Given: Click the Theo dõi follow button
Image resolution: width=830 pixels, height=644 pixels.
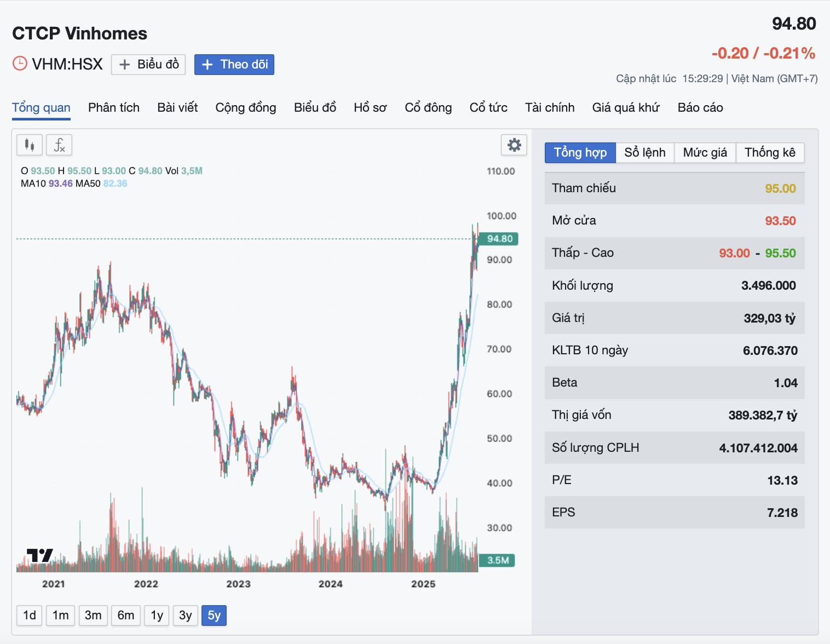Looking at the screenshot, I should point(234,65).
